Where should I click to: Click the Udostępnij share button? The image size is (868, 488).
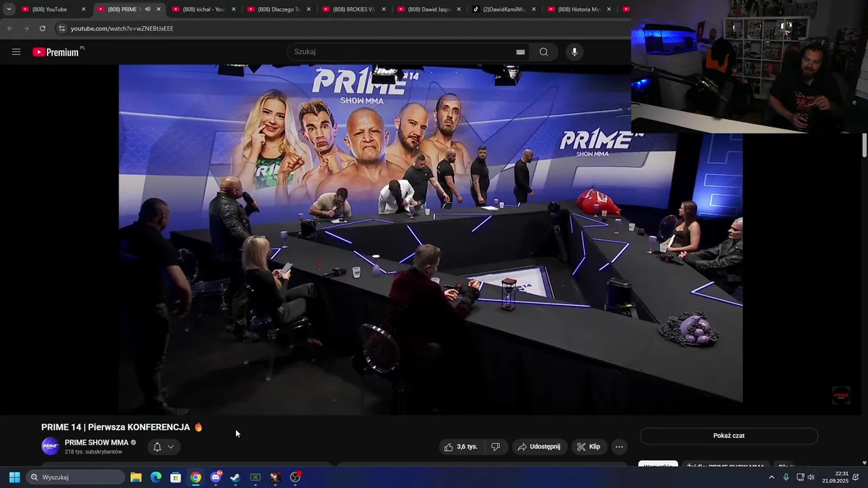(x=539, y=447)
